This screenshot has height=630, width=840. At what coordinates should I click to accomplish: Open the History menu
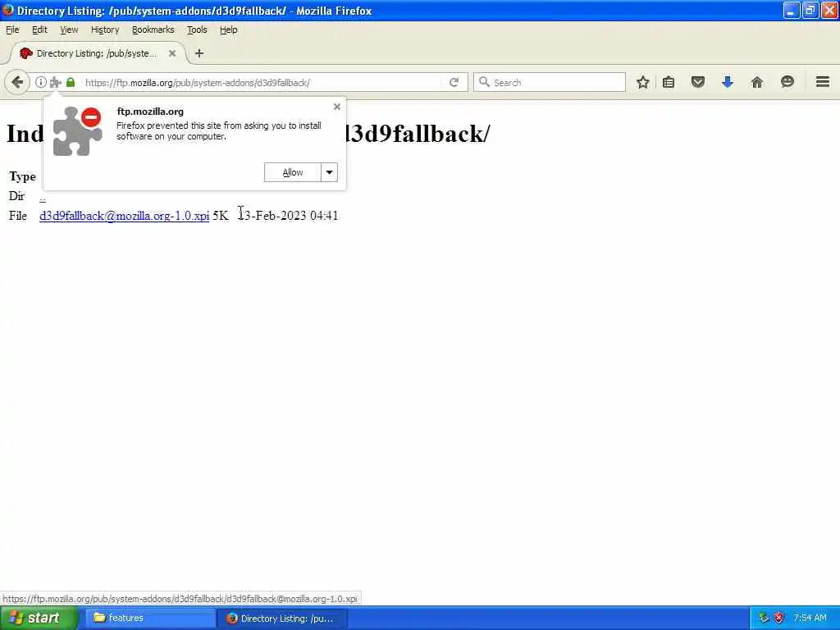coord(105,30)
